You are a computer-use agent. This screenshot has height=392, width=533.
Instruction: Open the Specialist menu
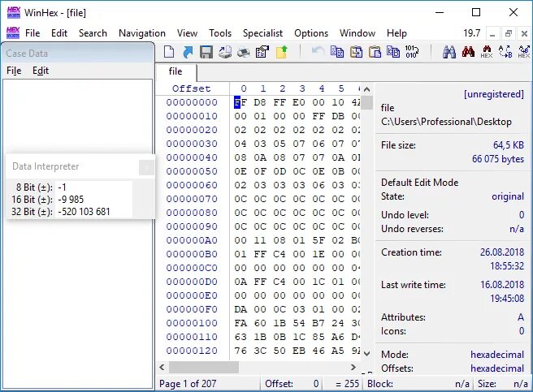pyautogui.click(x=262, y=33)
